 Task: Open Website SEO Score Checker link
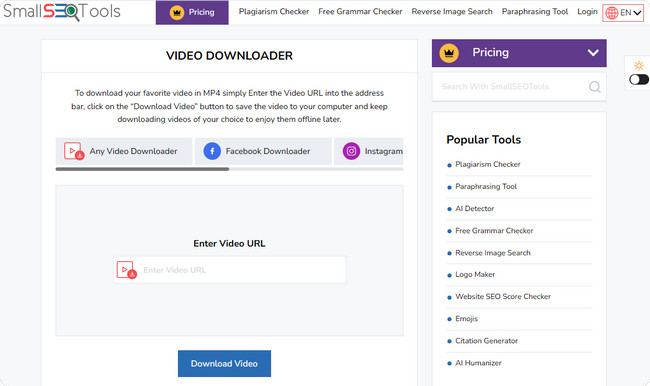point(503,296)
